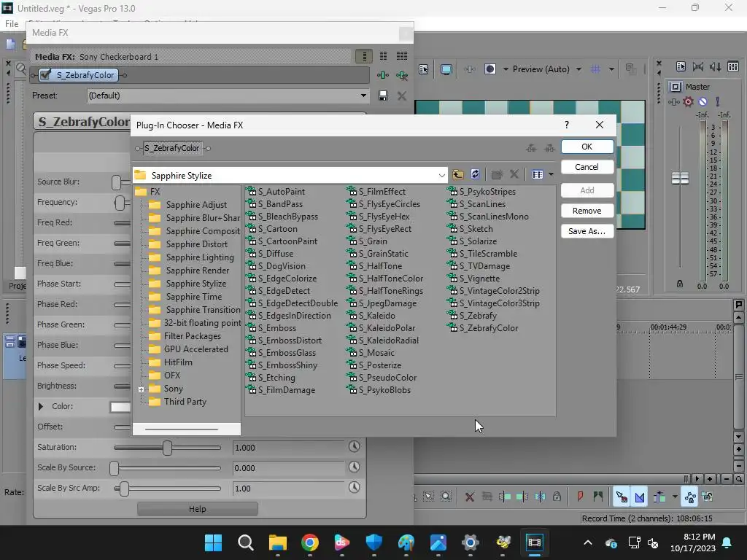Screen dimensions: 747x560
Task: Click the Insert Marker red flag icon
Action: tap(580, 497)
